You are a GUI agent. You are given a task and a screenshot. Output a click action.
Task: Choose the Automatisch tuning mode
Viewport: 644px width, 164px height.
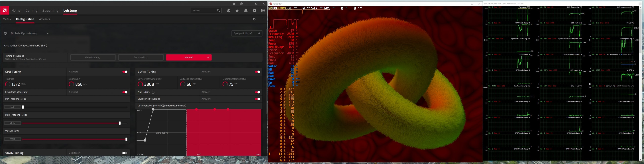(x=141, y=57)
